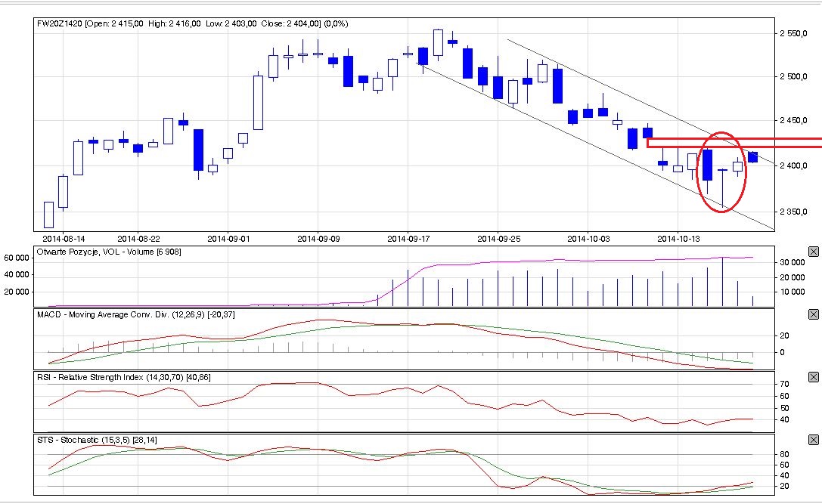822x504 pixels.
Task: Select the FW20Z1420 chart title text
Action: 192,23
